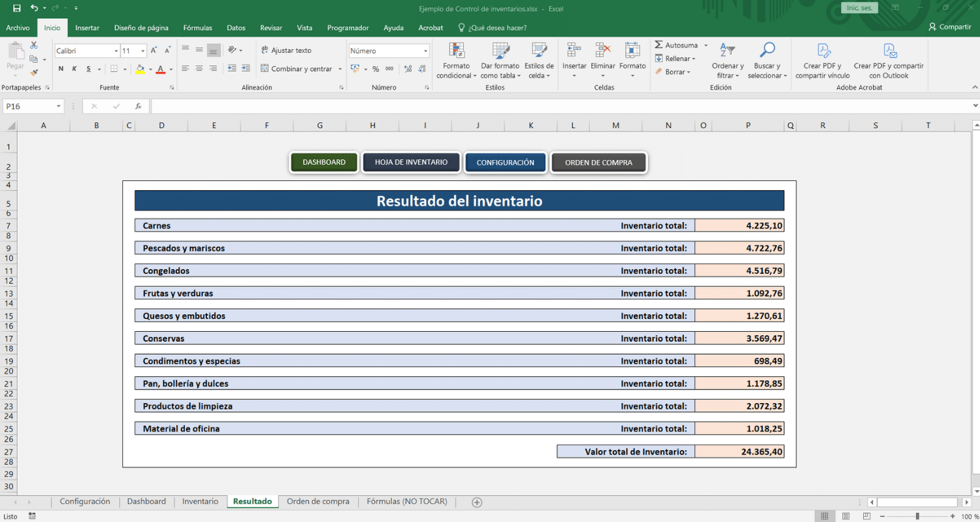This screenshot has width=980, height=522.
Task: Open Ordenar y filtrar menu
Action: pyautogui.click(x=728, y=61)
